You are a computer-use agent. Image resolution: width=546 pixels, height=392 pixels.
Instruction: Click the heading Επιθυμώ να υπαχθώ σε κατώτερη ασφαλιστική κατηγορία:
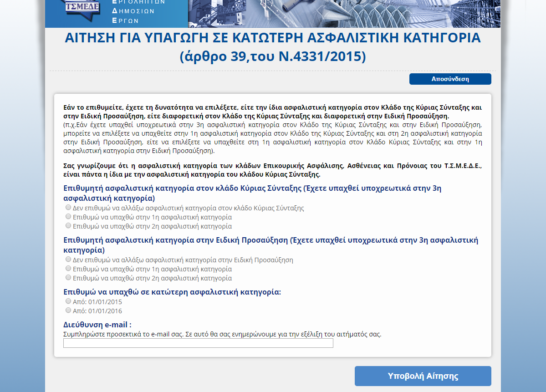[x=172, y=292]
